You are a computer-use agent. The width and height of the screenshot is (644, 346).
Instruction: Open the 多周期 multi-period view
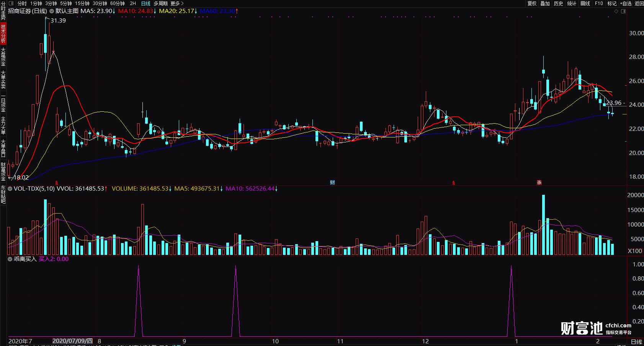click(x=160, y=3)
